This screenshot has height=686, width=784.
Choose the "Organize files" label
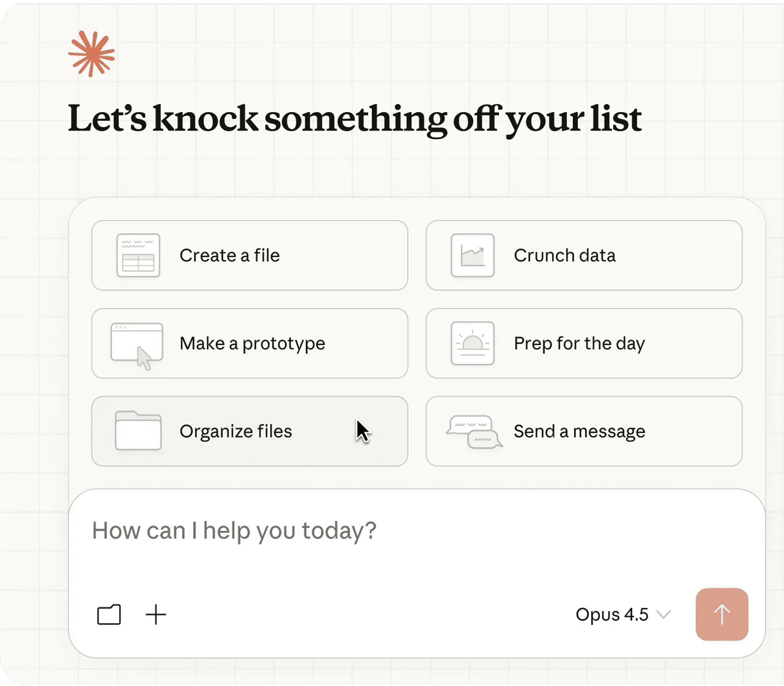click(x=236, y=431)
